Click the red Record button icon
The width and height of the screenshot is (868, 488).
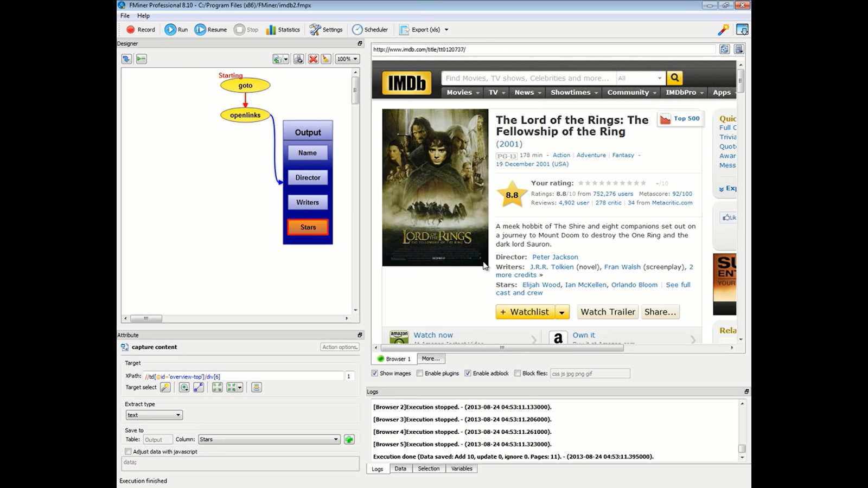[x=131, y=30]
